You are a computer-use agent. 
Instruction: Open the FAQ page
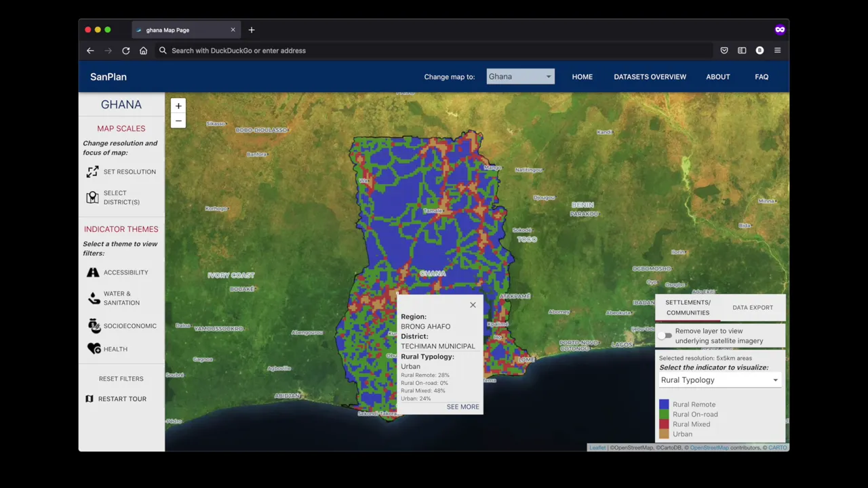[762, 77]
